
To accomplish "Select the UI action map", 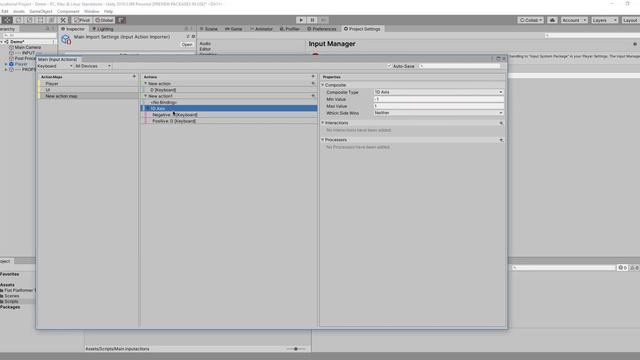I will [89, 90].
